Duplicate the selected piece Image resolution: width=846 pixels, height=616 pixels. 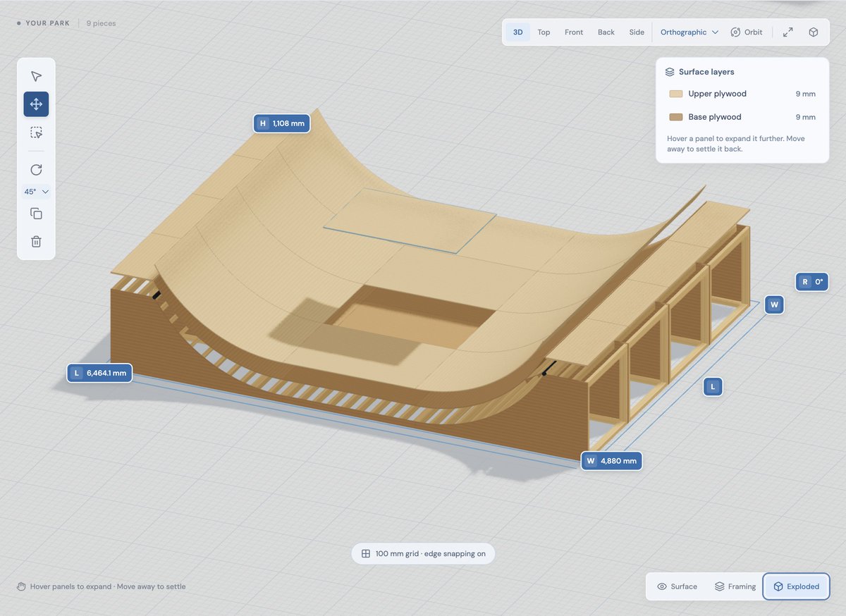[36, 214]
